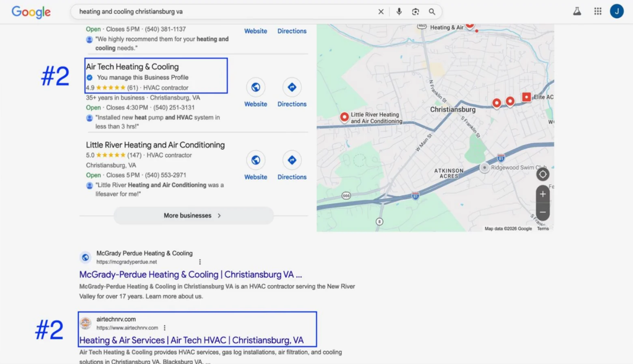Click the airtechnrv.com site favicon
The image size is (633, 364).
tap(85, 323)
